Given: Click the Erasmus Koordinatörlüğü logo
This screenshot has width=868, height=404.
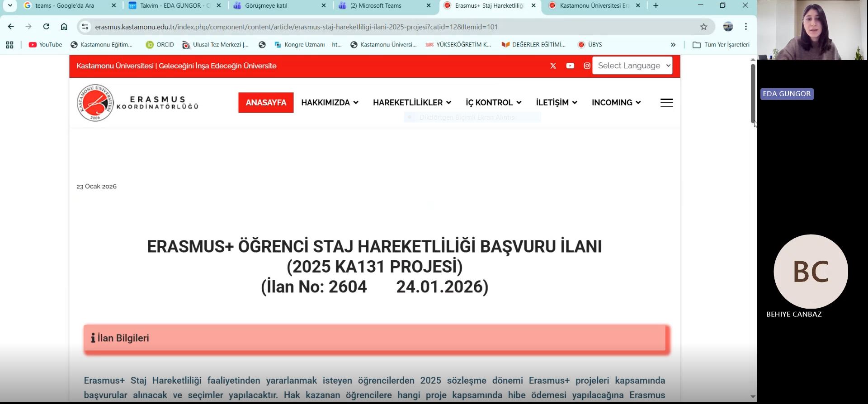Looking at the screenshot, I should click(137, 103).
